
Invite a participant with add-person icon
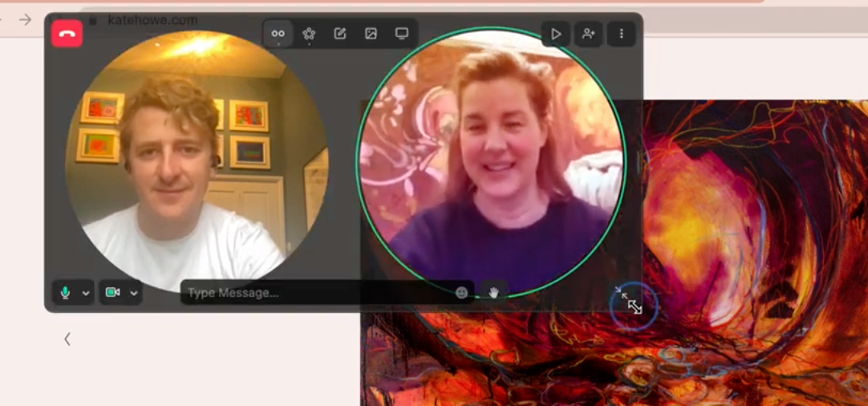(x=588, y=34)
